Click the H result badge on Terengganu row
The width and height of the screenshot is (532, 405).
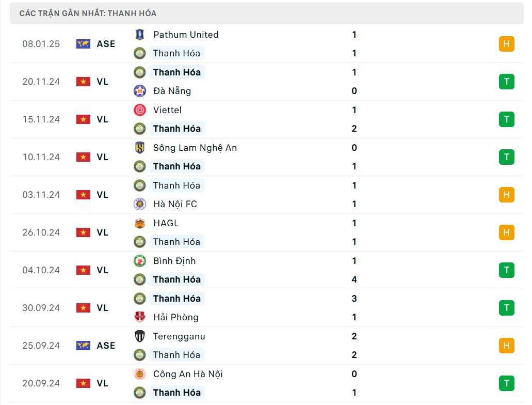[506, 346]
